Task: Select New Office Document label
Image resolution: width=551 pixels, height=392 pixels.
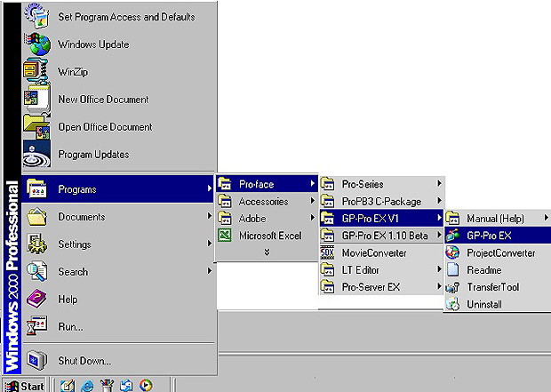Action: (x=103, y=100)
